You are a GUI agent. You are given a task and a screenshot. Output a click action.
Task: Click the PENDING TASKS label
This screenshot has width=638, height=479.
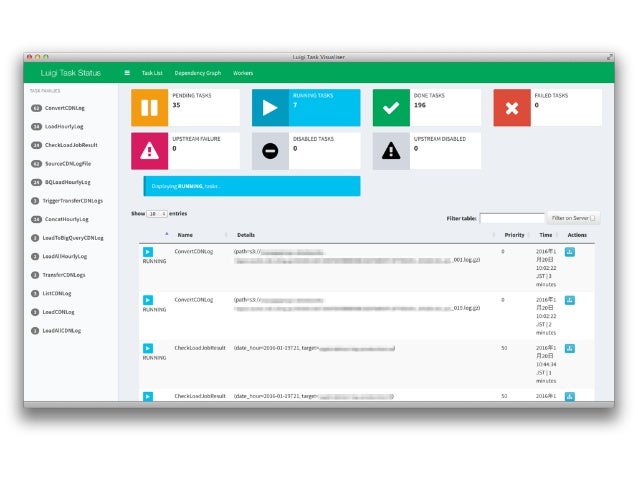(x=192, y=96)
